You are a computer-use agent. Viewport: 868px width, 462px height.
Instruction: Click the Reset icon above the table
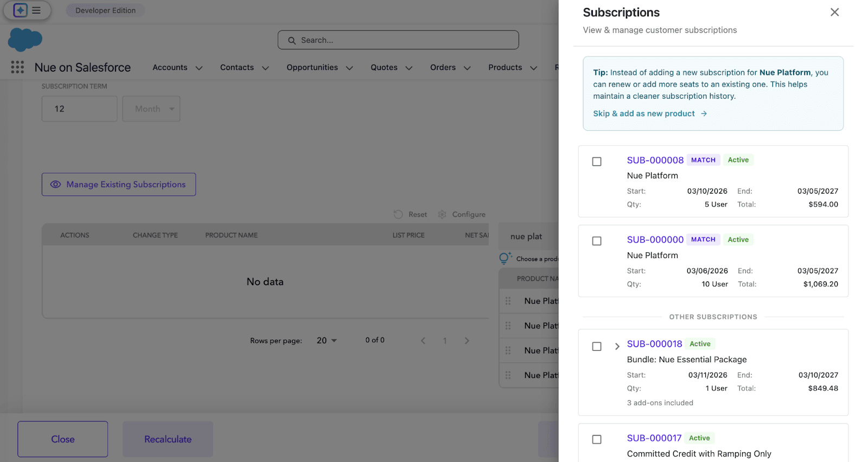click(398, 214)
